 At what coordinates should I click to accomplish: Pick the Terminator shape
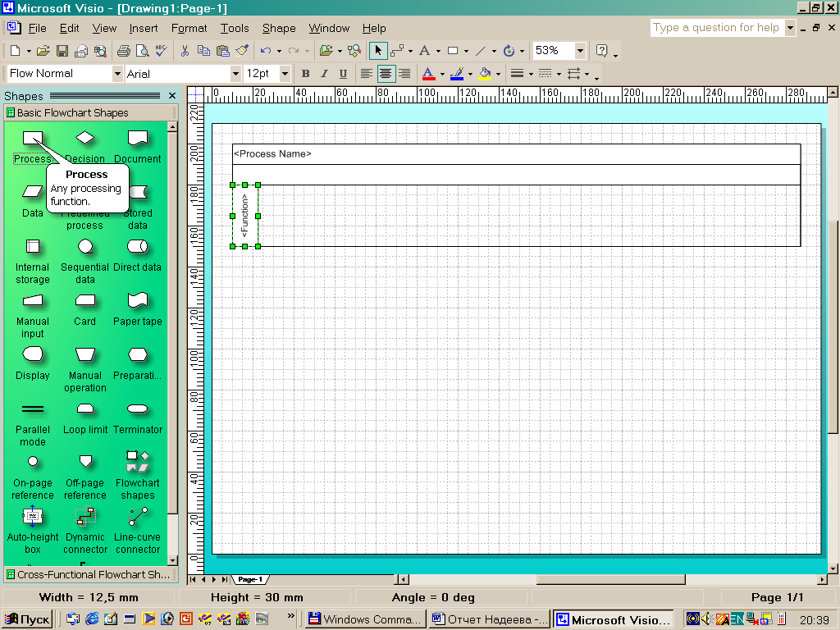[x=138, y=409]
